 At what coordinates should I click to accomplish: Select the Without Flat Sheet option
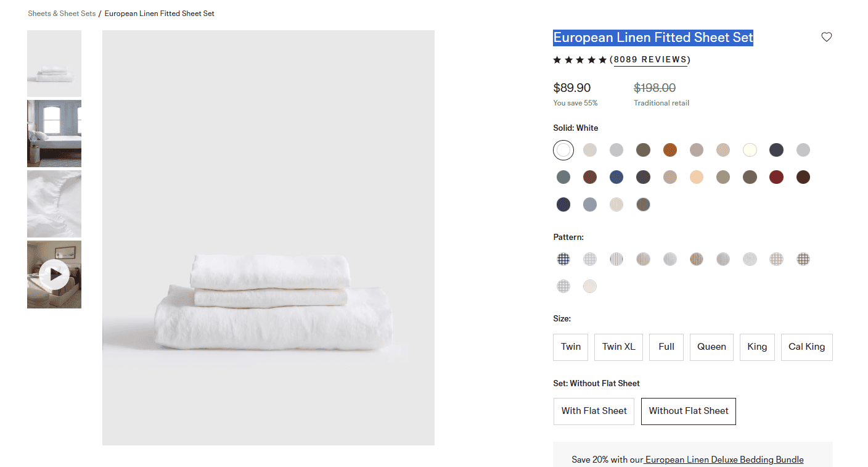pos(688,411)
